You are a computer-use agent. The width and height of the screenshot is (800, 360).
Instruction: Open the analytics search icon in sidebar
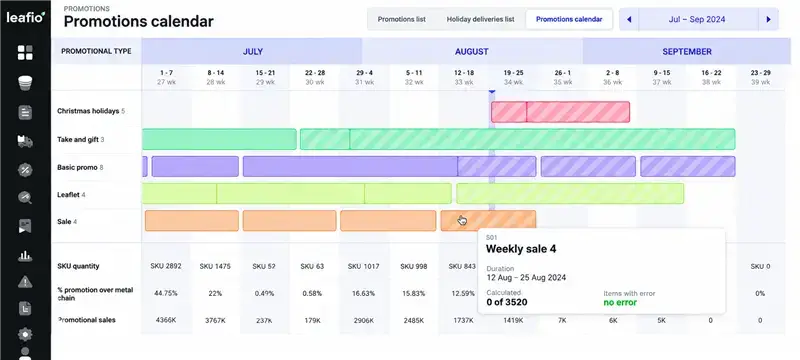click(x=25, y=197)
